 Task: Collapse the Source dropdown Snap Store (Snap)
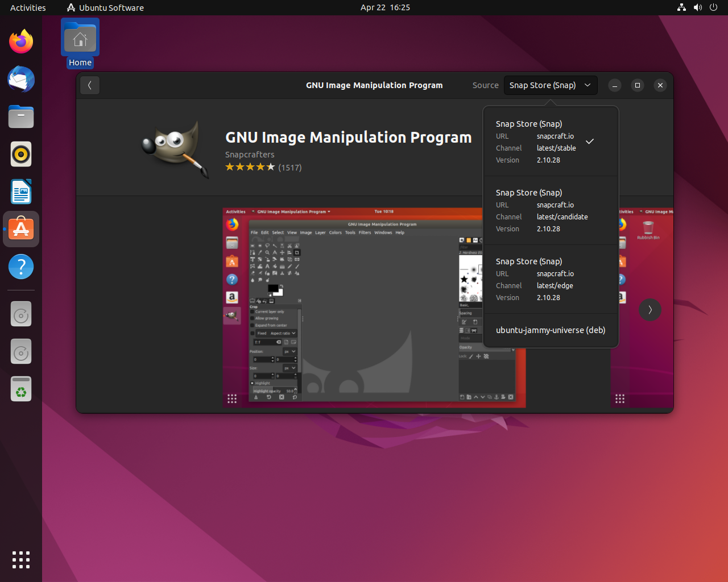coord(551,85)
